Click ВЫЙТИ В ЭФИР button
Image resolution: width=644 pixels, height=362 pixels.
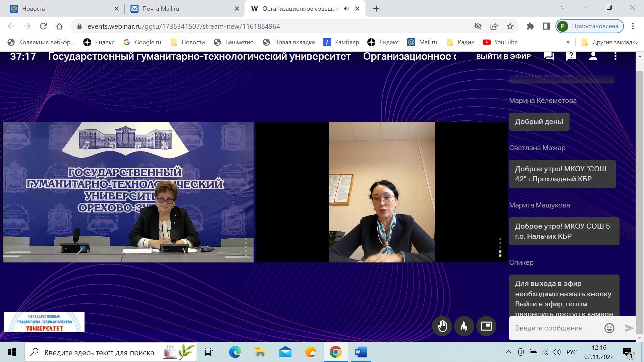(x=503, y=56)
